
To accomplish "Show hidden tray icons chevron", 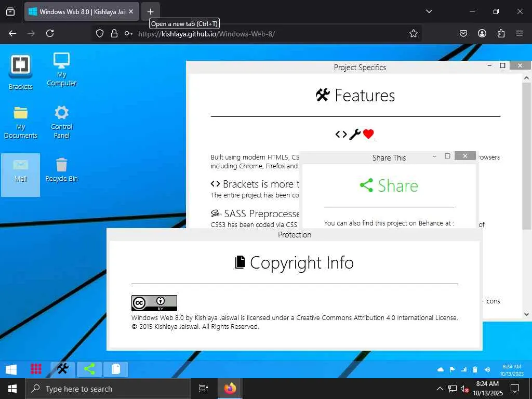I will [440, 389].
